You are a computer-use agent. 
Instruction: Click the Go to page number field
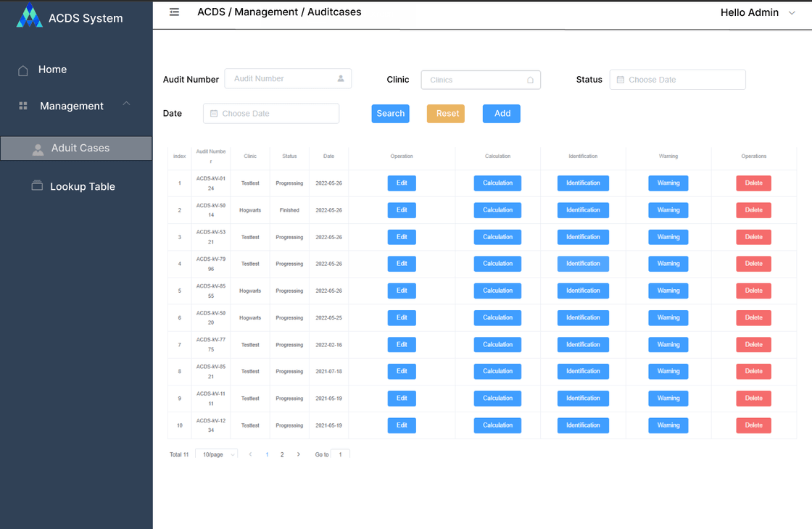pyautogui.click(x=341, y=454)
